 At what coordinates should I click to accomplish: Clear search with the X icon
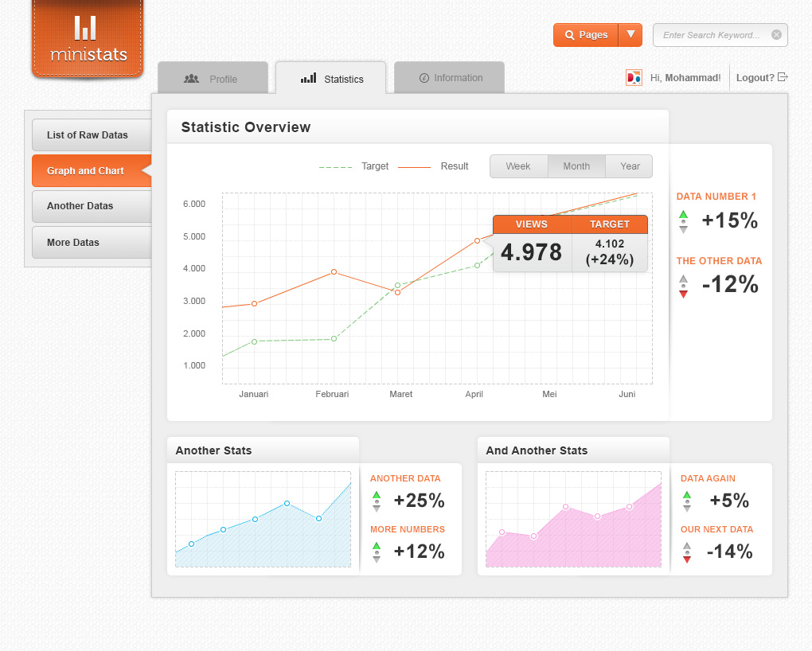[776, 35]
